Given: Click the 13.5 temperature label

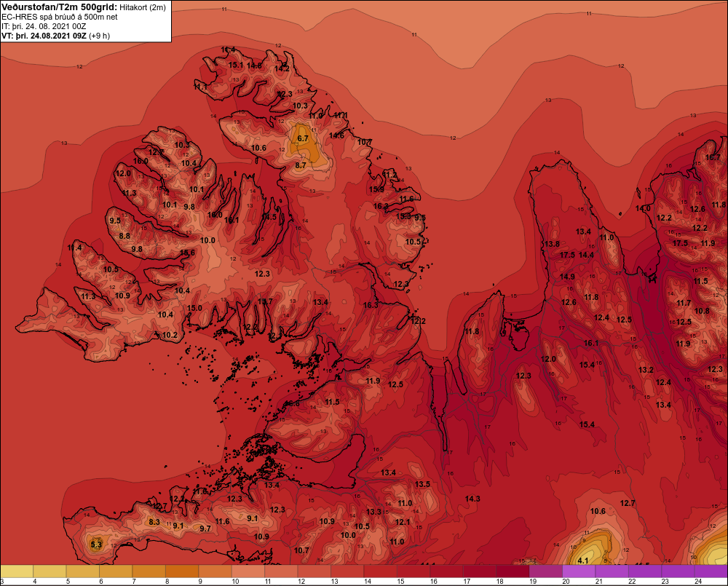Looking at the screenshot, I should [x=422, y=484].
